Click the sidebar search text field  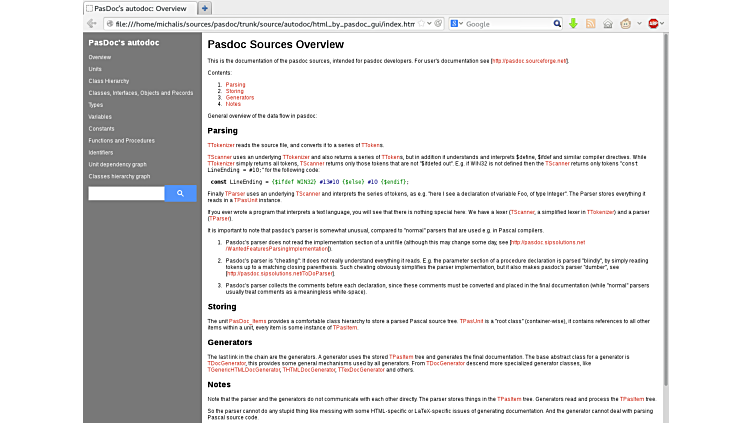(x=126, y=194)
